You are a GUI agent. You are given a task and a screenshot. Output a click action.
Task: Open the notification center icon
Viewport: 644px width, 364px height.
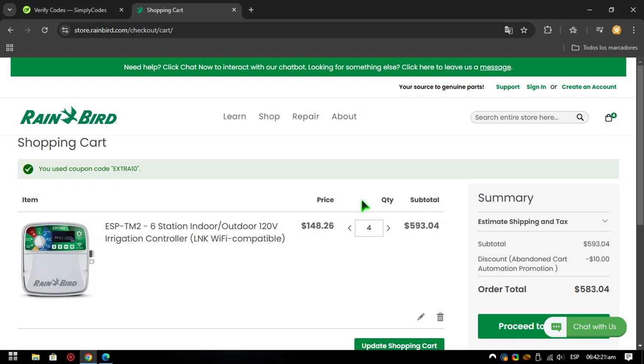click(629, 357)
